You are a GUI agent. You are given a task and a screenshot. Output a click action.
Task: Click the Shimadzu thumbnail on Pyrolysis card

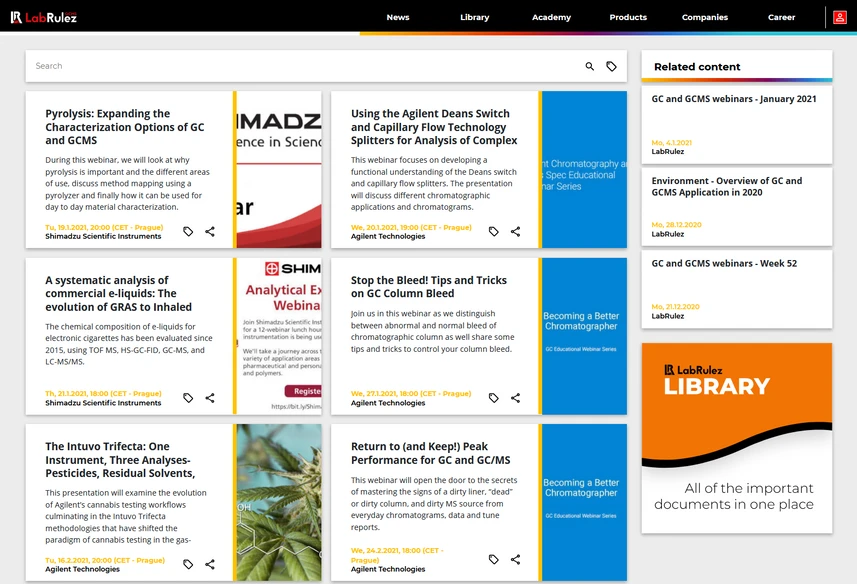click(279, 169)
